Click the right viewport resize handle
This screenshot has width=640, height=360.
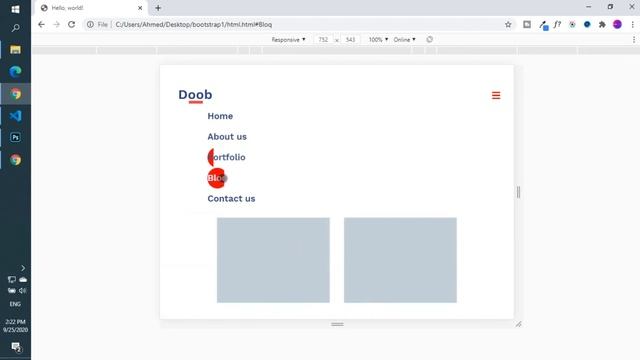click(x=518, y=192)
